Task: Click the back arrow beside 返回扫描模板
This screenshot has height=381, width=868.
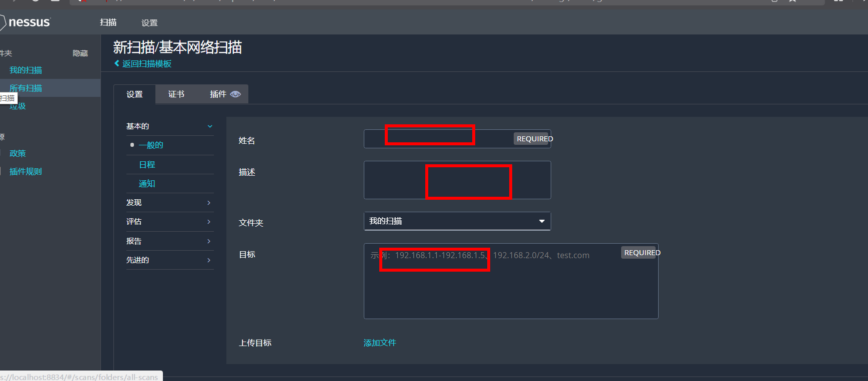Action: (117, 63)
